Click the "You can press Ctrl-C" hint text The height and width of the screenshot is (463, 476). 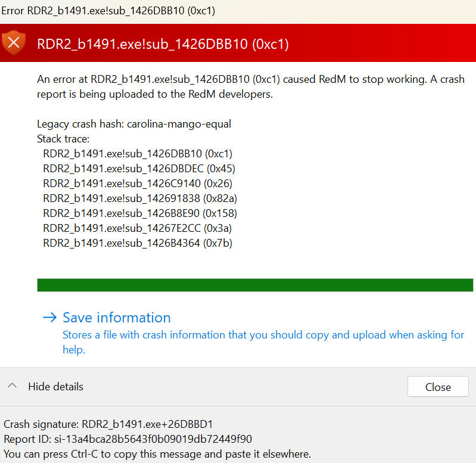click(x=157, y=454)
